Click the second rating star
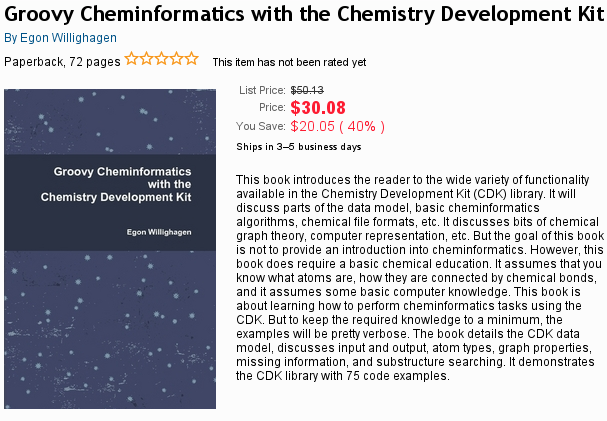Image resolution: width=607 pixels, height=421 pixels. (147, 58)
